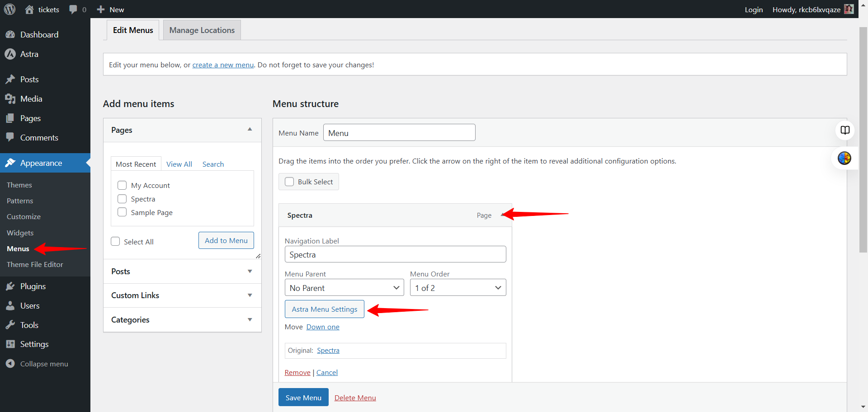Click the Media library icon
This screenshot has height=412, width=868.
coord(10,99)
